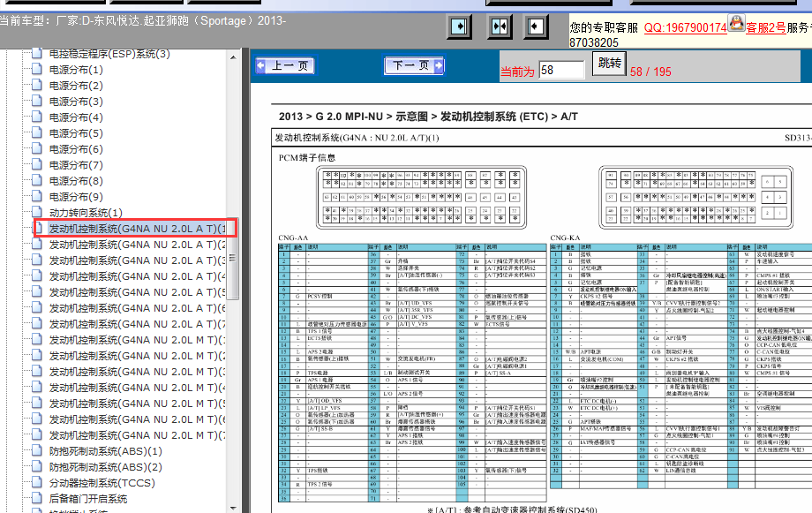
Task: Go to next page with 下一页 button
Action: [414, 66]
